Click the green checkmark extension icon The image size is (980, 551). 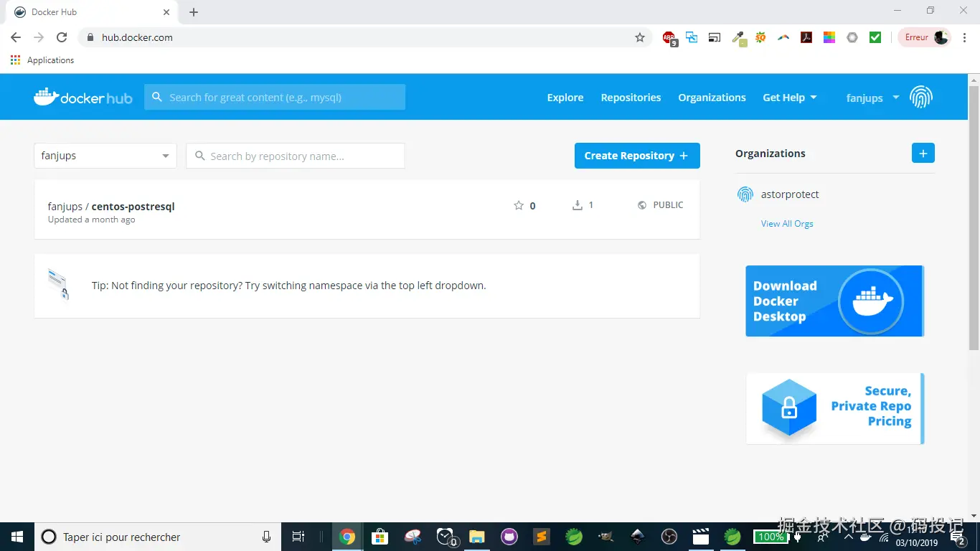tap(875, 37)
